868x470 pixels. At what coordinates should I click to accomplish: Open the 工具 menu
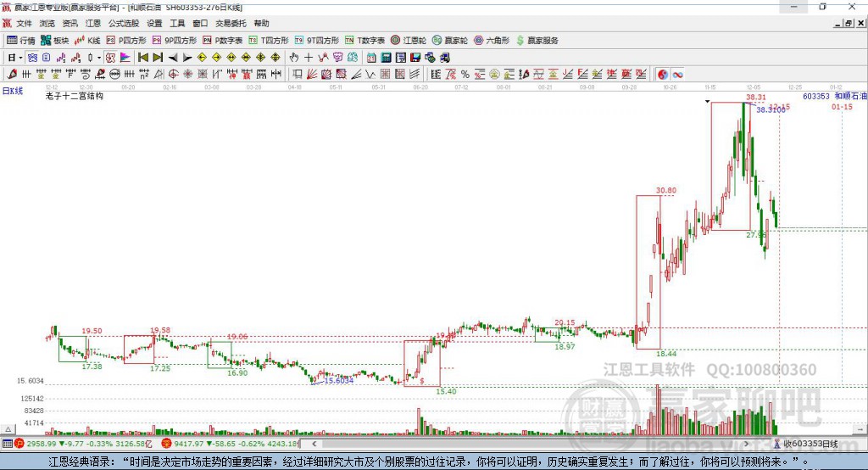(177, 23)
